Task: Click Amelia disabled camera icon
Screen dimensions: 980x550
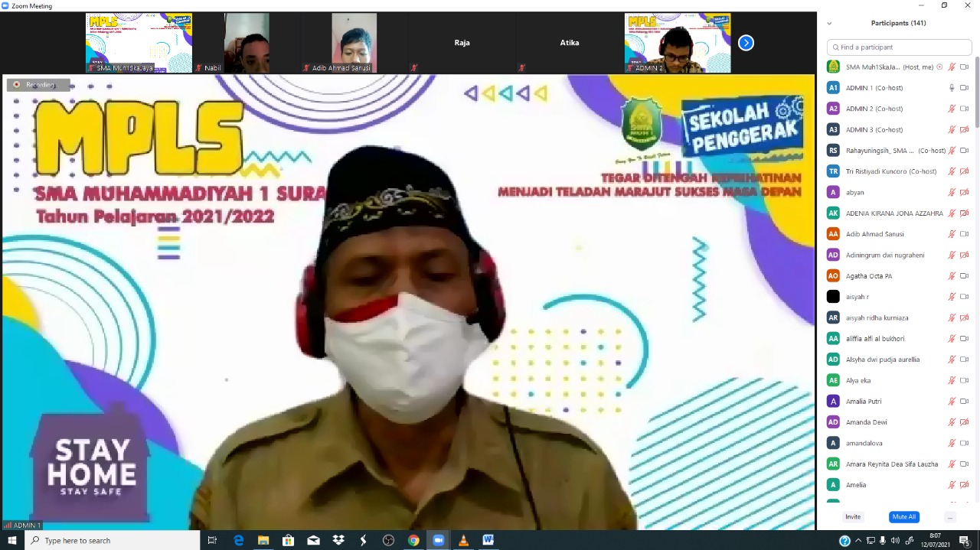Action: (x=964, y=485)
